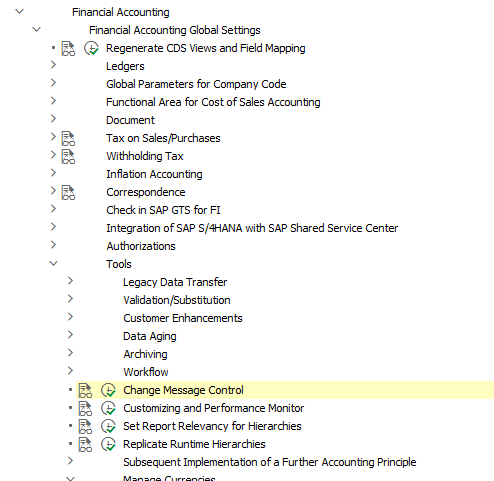Expand the Data Aging node
494x481 pixels.
click(x=70, y=335)
